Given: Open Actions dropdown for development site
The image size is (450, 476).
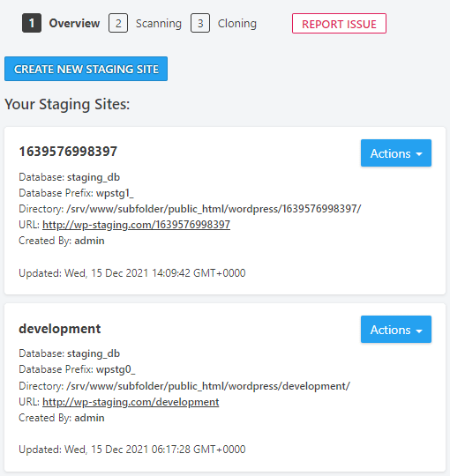Looking at the screenshot, I should (396, 330).
